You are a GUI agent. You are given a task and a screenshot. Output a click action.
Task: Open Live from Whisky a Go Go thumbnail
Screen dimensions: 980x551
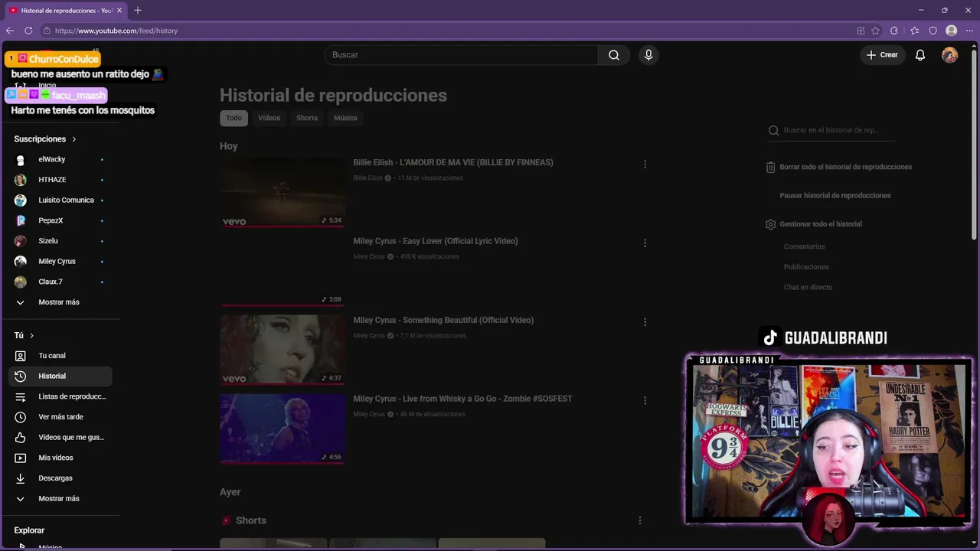(283, 429)
